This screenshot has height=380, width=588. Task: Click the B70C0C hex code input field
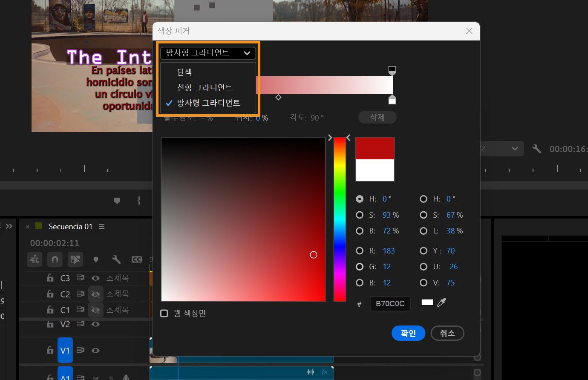pyautogui.click(x=390, y=303)
